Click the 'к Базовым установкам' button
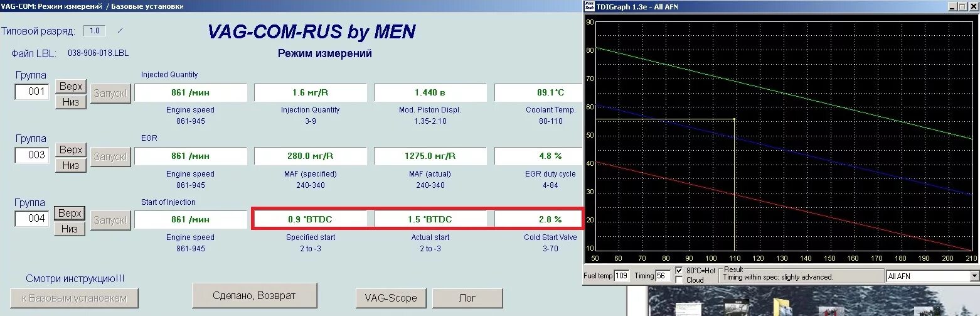The height and width of the screenshot is (316, 980). pyautogui.click(x=74, y=298)
